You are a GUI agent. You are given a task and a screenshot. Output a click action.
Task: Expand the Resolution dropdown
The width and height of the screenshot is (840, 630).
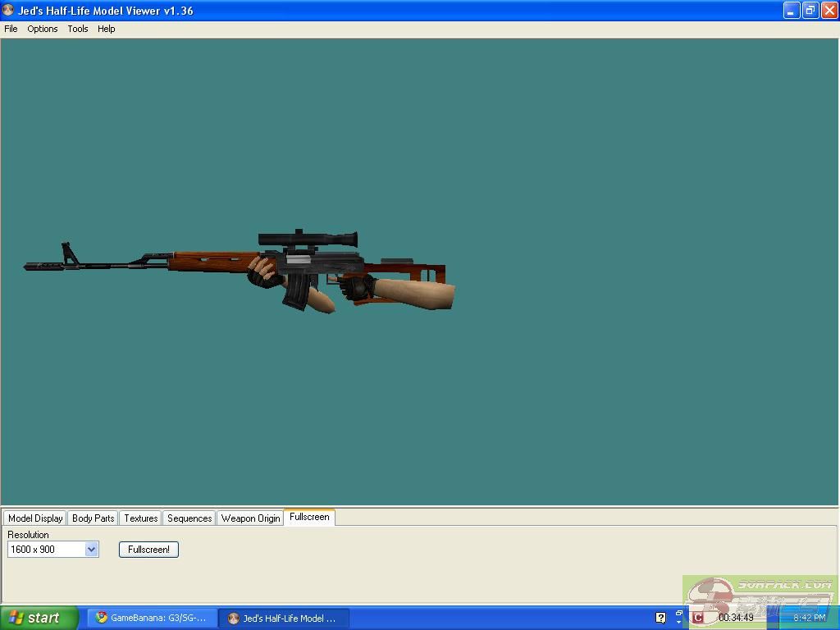(x=92, y=549)
